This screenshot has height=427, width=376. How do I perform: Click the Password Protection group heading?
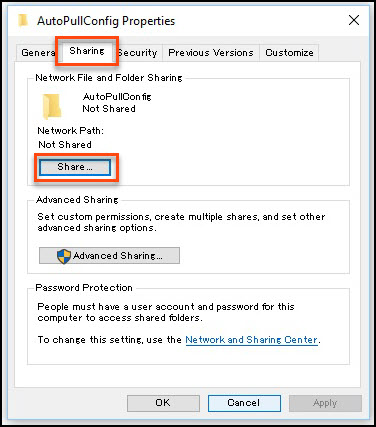[x=84, y=288]
